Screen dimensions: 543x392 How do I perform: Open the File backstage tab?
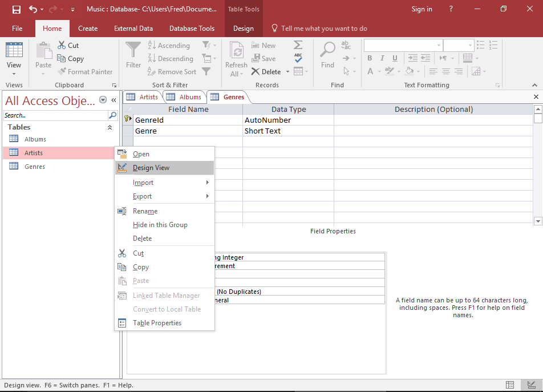17,29
